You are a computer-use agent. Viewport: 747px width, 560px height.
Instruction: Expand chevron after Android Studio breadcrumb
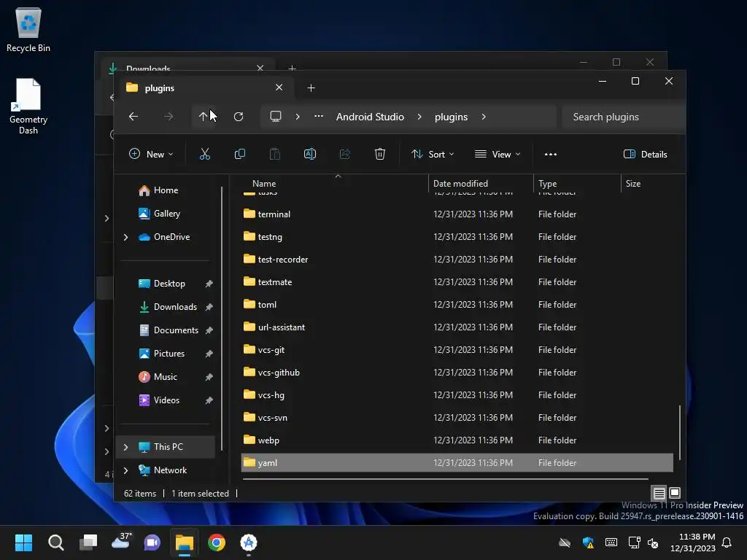coord(419,117)
